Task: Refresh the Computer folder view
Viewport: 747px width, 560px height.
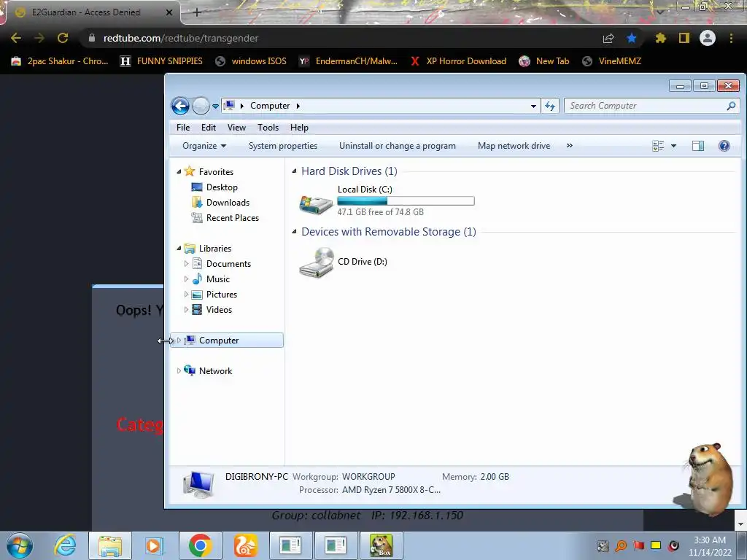Action: coord(550,106)
